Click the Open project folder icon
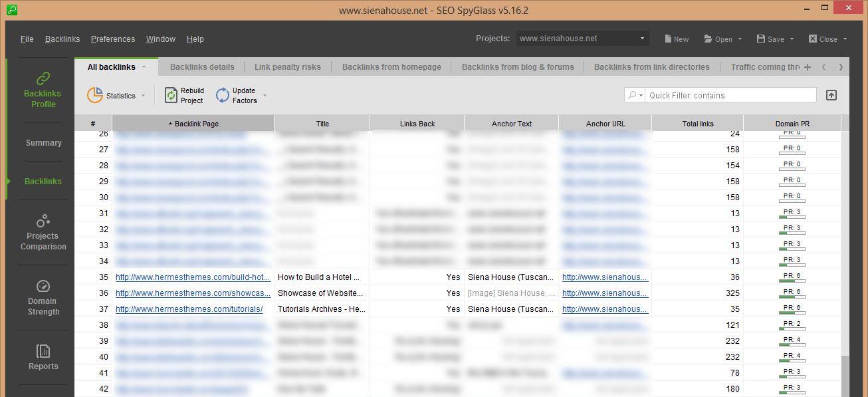Screen dimensions: 868x397 click(x=708, y=39)
